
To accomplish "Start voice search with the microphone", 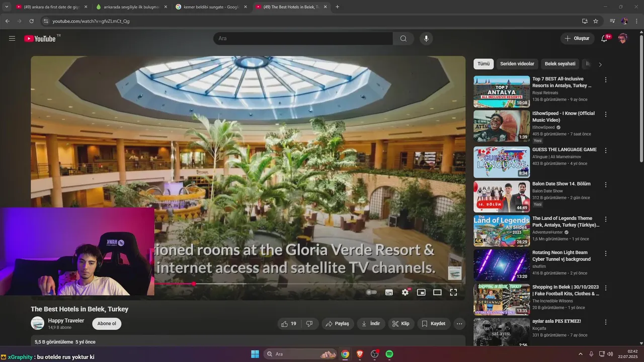I will click(x=426, y=39).
